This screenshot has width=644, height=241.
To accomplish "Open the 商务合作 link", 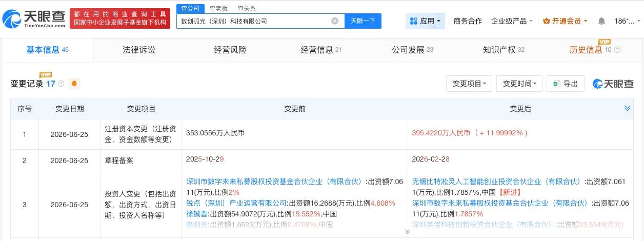I will [x=468, y=21].
